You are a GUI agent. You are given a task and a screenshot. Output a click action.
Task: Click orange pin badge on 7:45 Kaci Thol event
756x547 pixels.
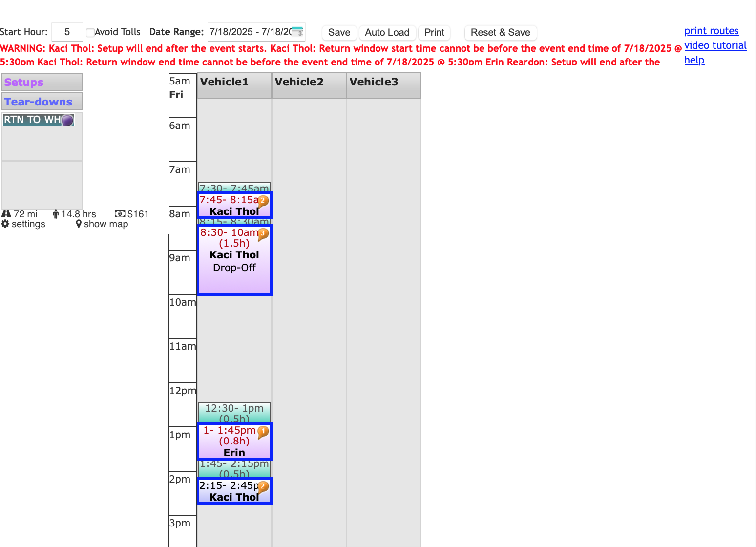[263, 201]
